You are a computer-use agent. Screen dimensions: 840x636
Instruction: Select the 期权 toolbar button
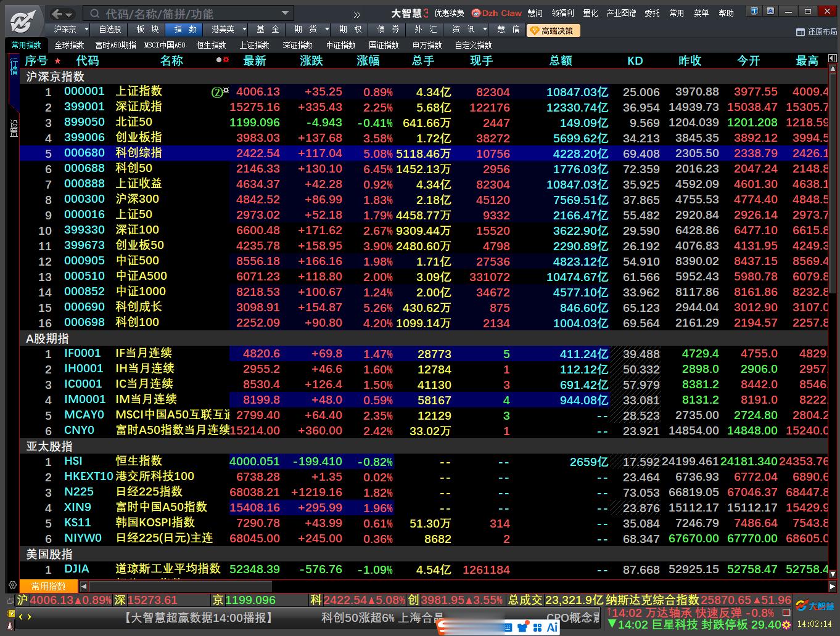tap(350, 29)
